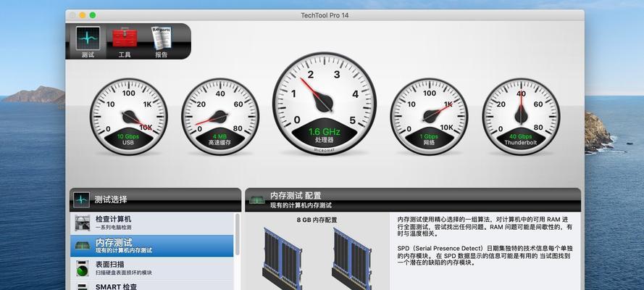Click the SPD description paragraph

pos(484,255)
